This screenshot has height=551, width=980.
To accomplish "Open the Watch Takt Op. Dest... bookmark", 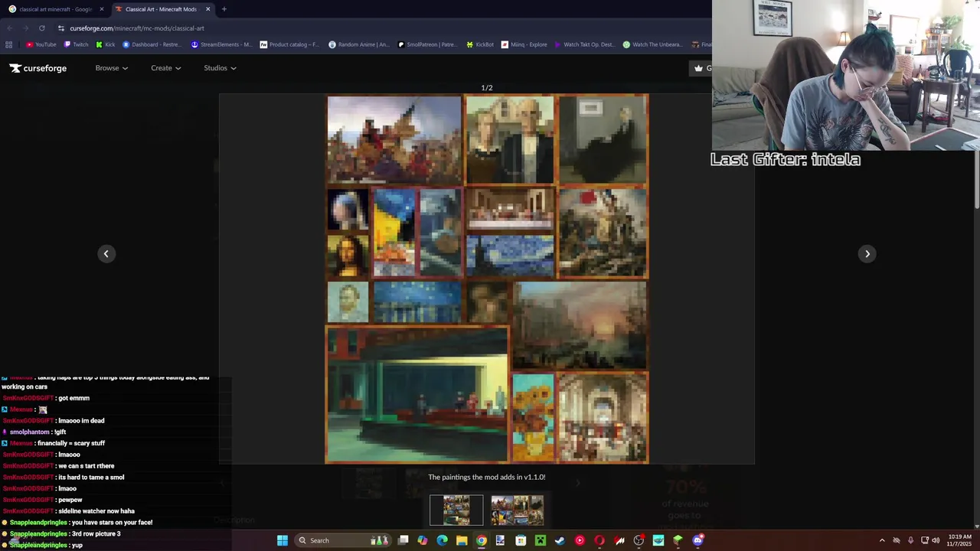I will tap(584, 44).
